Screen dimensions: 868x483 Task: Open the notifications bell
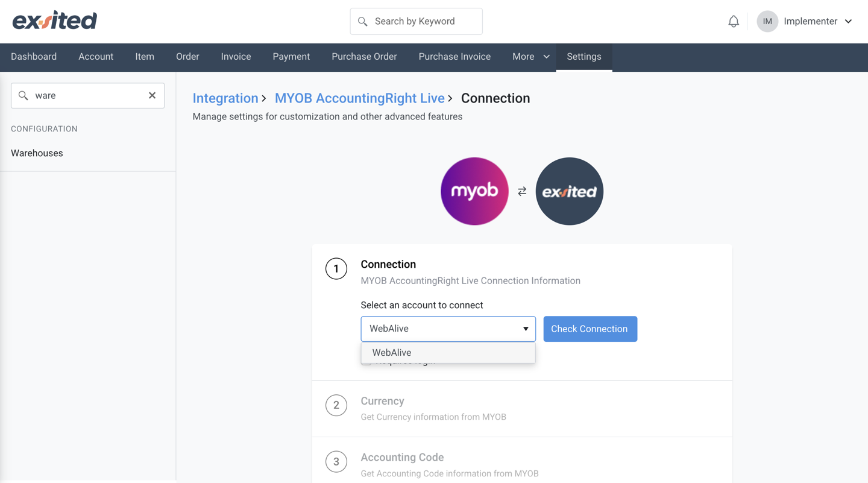pos(734,22)
